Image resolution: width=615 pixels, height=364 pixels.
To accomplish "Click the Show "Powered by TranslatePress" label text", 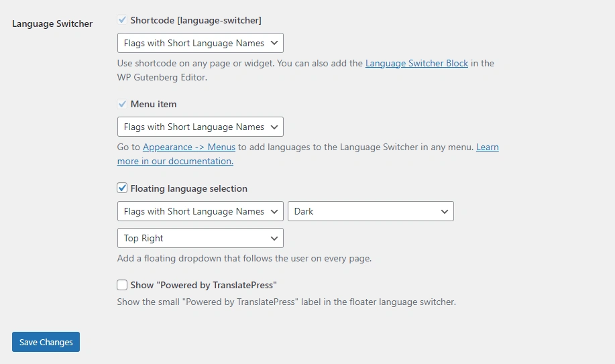I will click(x=203, y=286).
